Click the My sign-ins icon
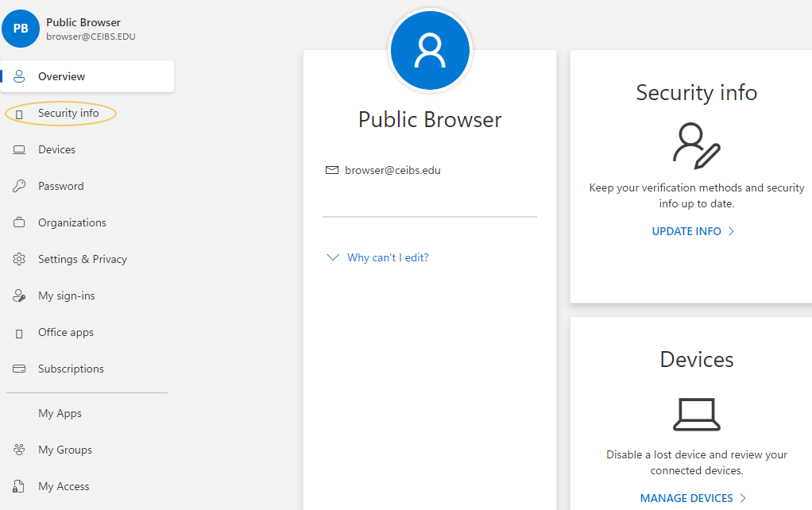This screenshot has width=812, height=510. pyautogui.click(x=20, y=296)
